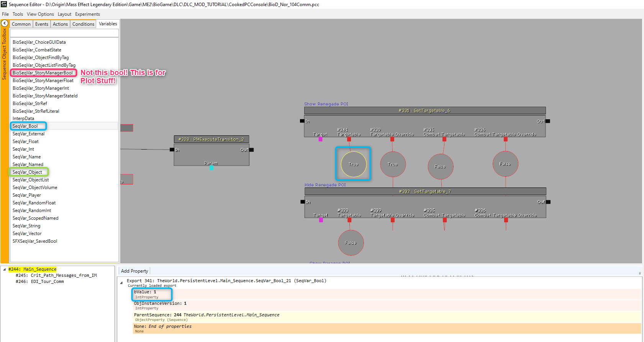
Task: Select SeqVar_Float entry
Action: [26, 141]
